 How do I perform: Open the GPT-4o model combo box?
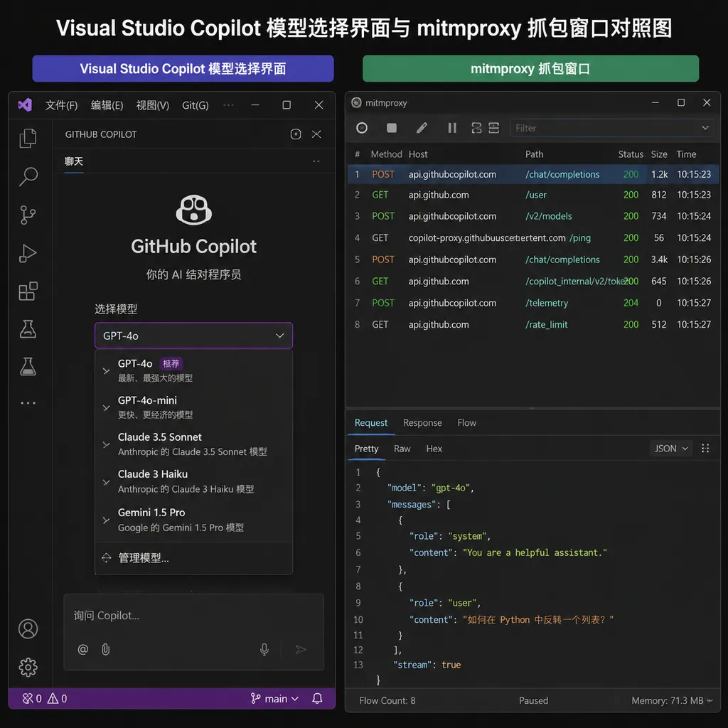[x=193, y=336]
